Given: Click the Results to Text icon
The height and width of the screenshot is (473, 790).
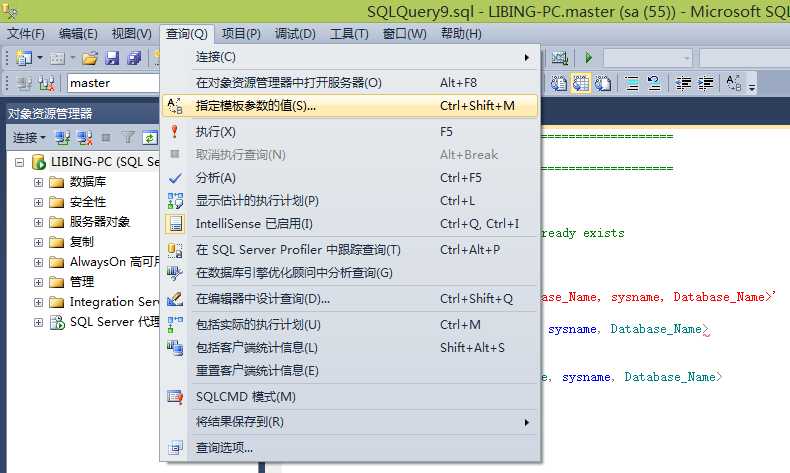Looking at the screenshot, I should click(x=558, y=83).
